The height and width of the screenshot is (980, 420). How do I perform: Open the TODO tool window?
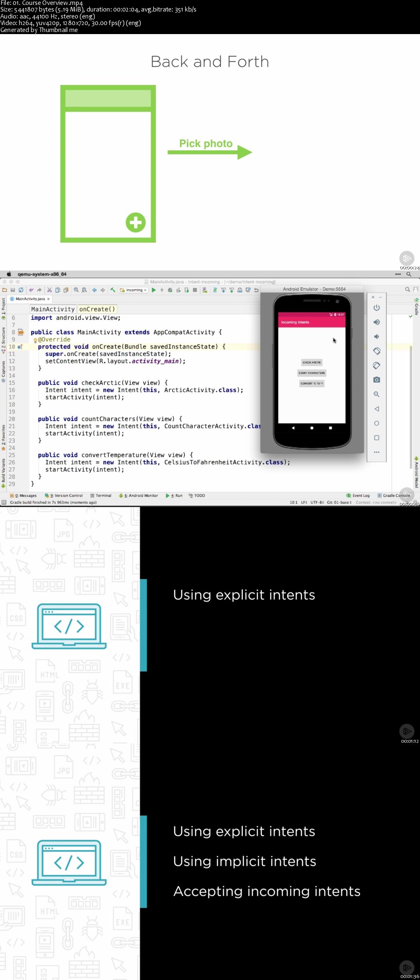[197, 496]
